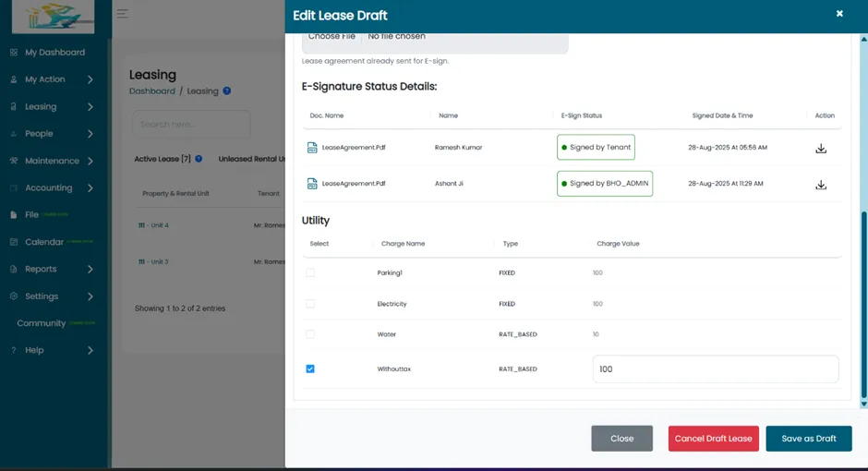Screen dimensions: 868x471
Task: Click the scrollbar down arrow in dialog
Action: pyautogui.click(x=863, y=404)
